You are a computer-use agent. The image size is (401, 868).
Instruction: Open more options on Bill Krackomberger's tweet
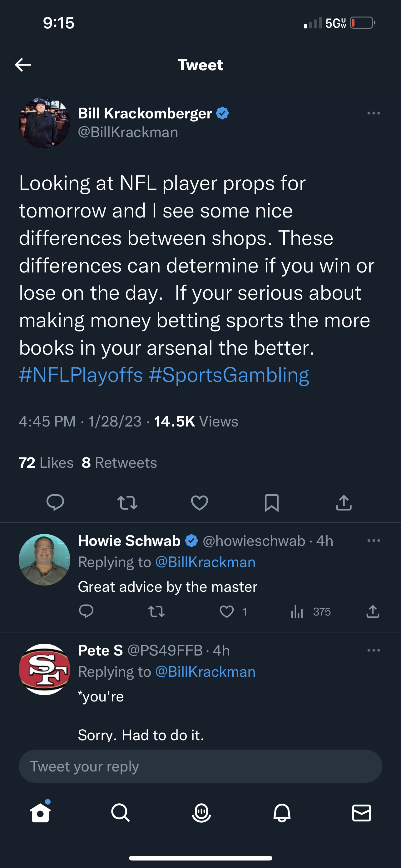(x=374, y=113)
